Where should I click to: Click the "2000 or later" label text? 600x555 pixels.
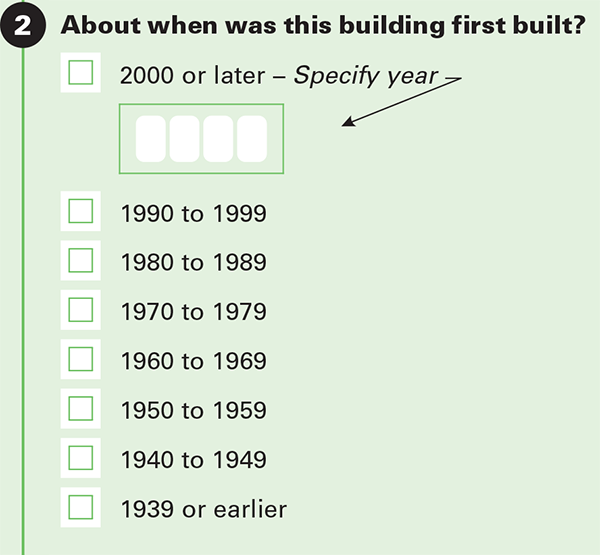click(x=192, y=75)
